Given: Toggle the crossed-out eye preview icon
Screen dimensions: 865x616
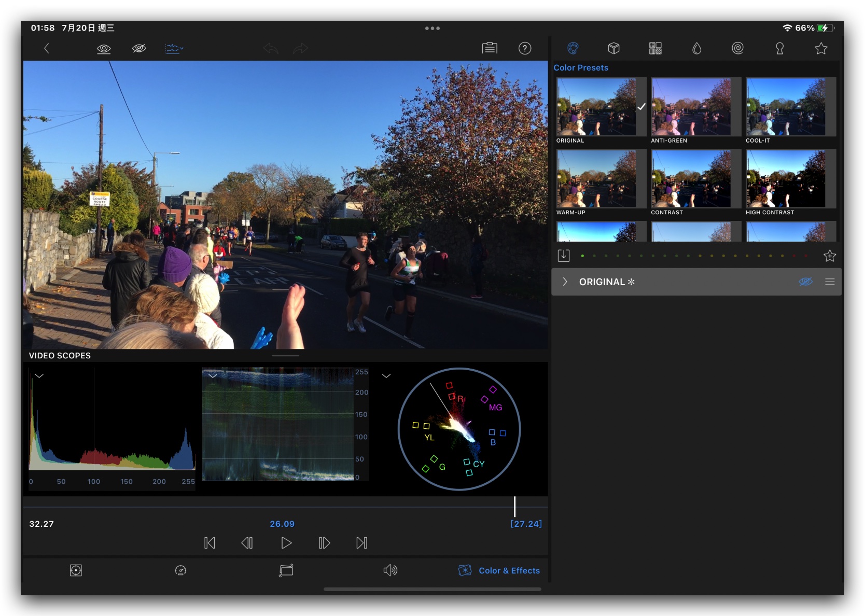Looking at the screenshot, I should coord(139,48).
